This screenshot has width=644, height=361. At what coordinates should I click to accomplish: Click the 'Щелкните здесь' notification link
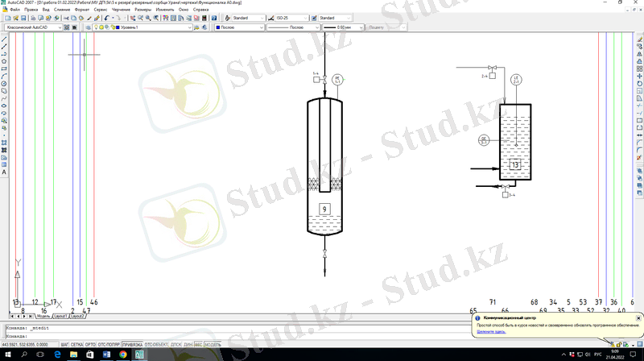click(x=490, y=331)
